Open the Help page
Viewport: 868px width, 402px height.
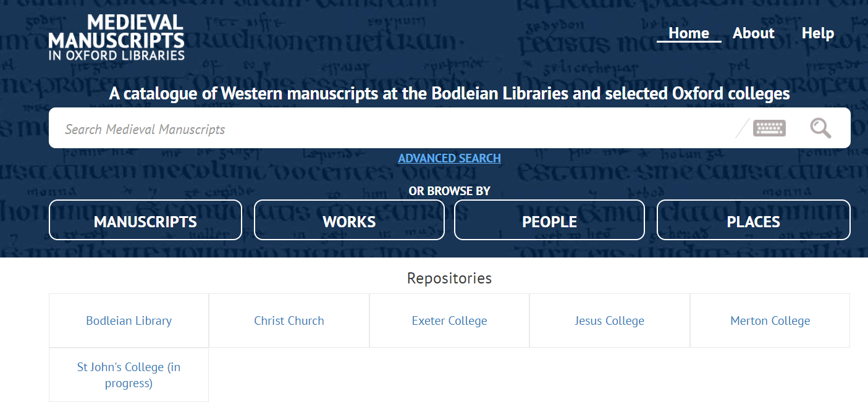(818, 33)
